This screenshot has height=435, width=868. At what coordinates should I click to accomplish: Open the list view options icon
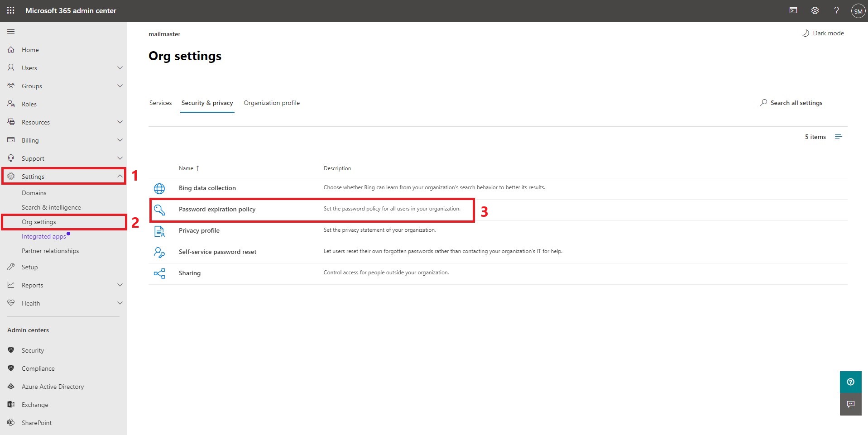838,137
